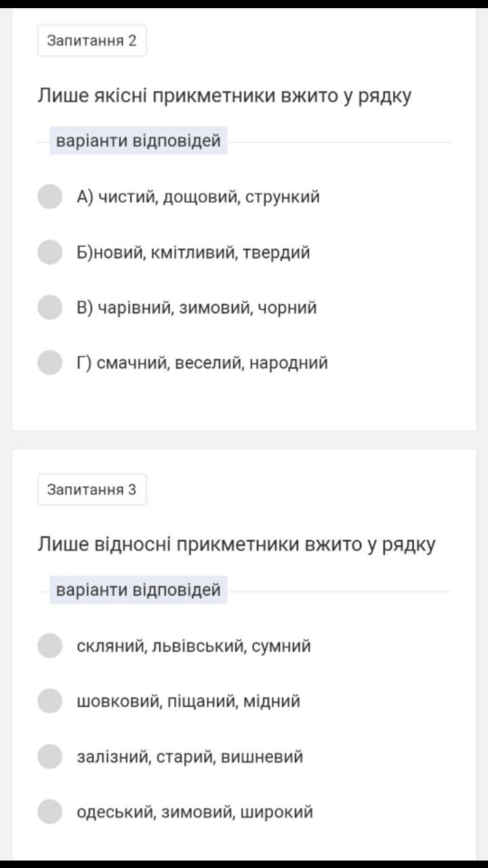Image resolution: width=488 pixels, height=868 pixels.
Task: Click the heading 'Лише відносні прикметники вжито у рядку'
Action: tap(237, 545)
